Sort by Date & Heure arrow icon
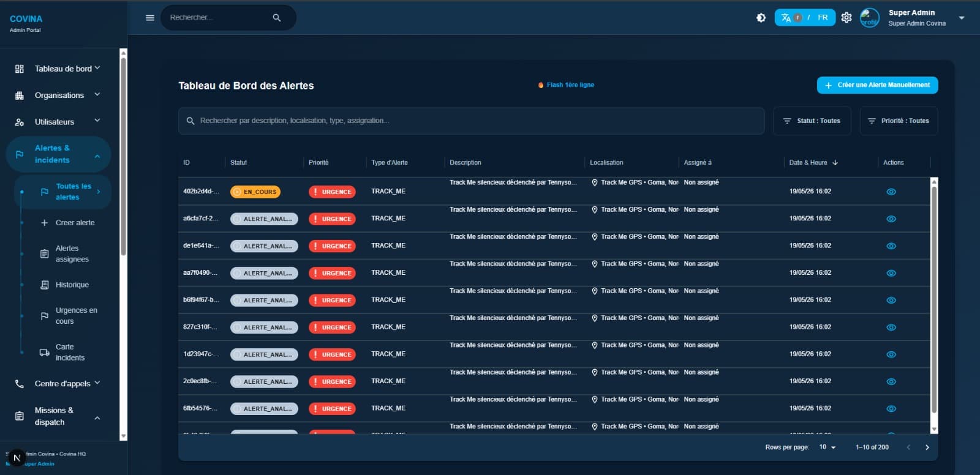Viewport: 980px width, 475px height. tap(835, 163)
